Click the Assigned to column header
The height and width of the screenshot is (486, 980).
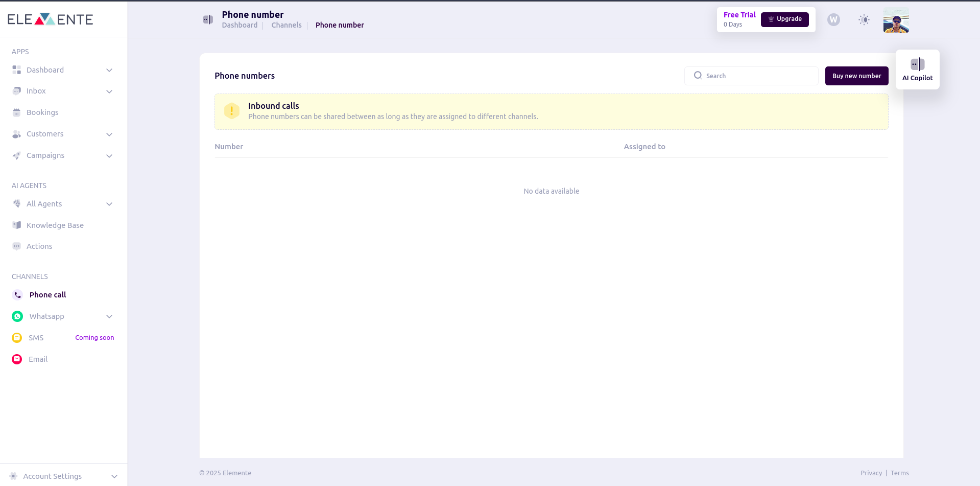tap(644, 147)
